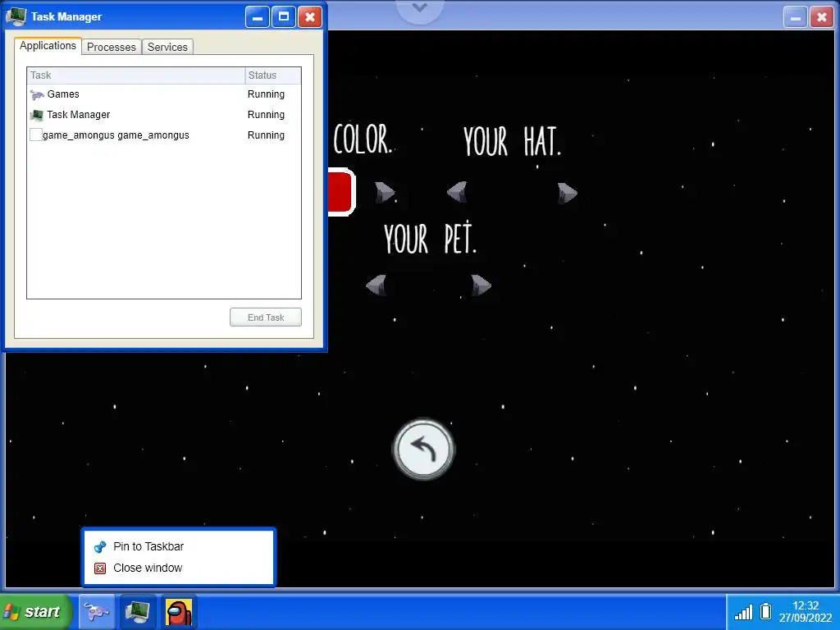The width and height of the screenshot is (840, 630).
Task: Click blank icon beside game_amongus task
Action: point(35,135)
